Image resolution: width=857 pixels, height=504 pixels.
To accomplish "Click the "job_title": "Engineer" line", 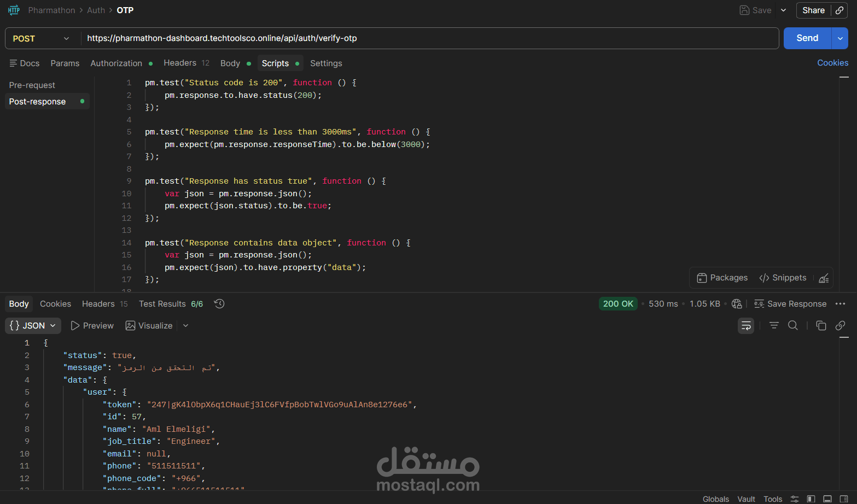I will [x=161, y=441].
